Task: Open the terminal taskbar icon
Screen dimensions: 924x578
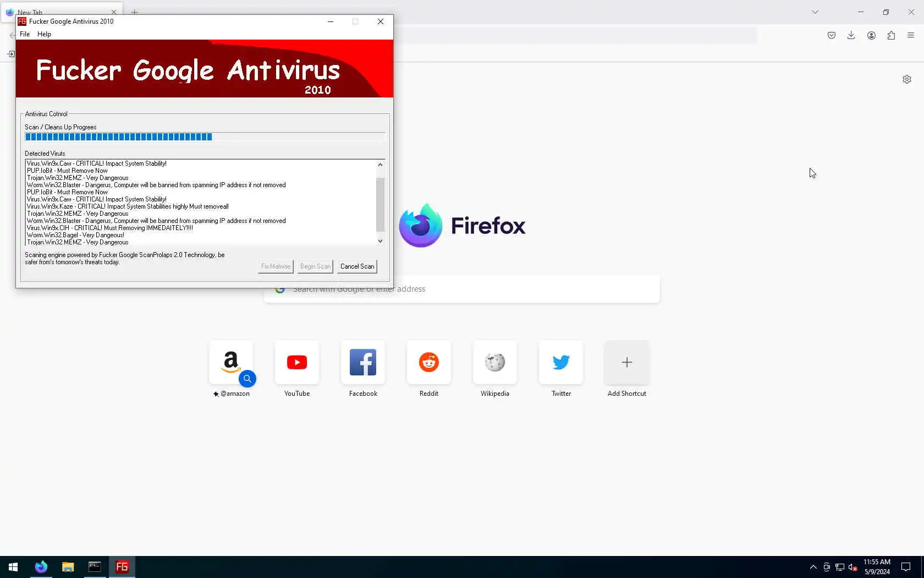Action: [95, 567]
